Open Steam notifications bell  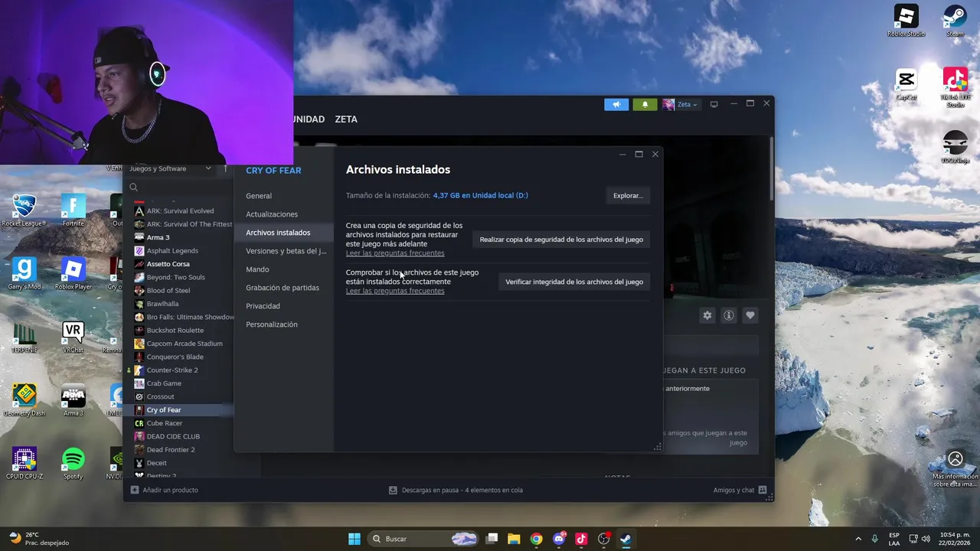[645, 105]
